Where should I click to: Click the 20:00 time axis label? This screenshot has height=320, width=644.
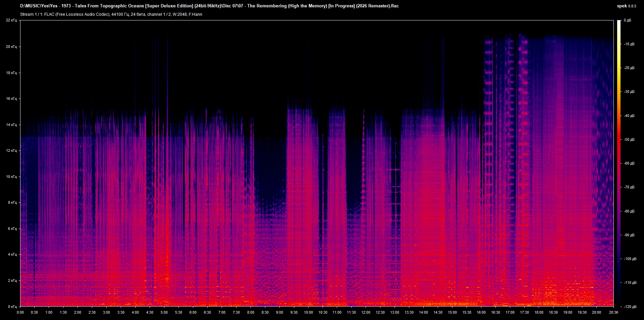pyautogui.click(x=596, y=312)
